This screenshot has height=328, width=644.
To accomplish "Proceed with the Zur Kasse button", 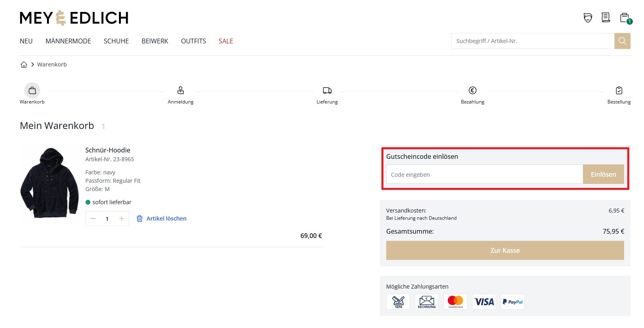I will pyautogui.click(x=505, y=250).
